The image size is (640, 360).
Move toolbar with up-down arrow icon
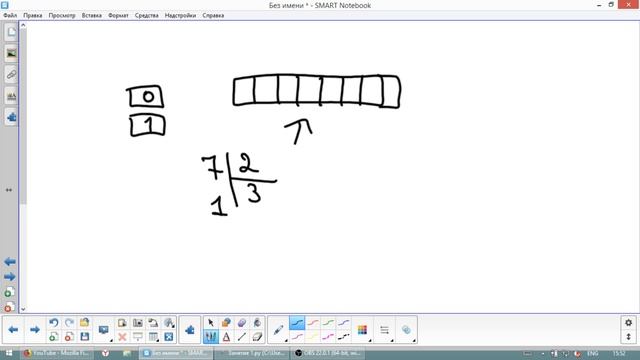click(x=629, y=337)
